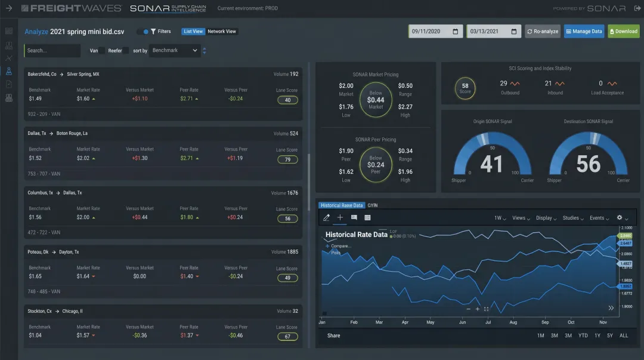
Task: Click the comment annotation icon on chart toolbar
Action: click(354, 218)
